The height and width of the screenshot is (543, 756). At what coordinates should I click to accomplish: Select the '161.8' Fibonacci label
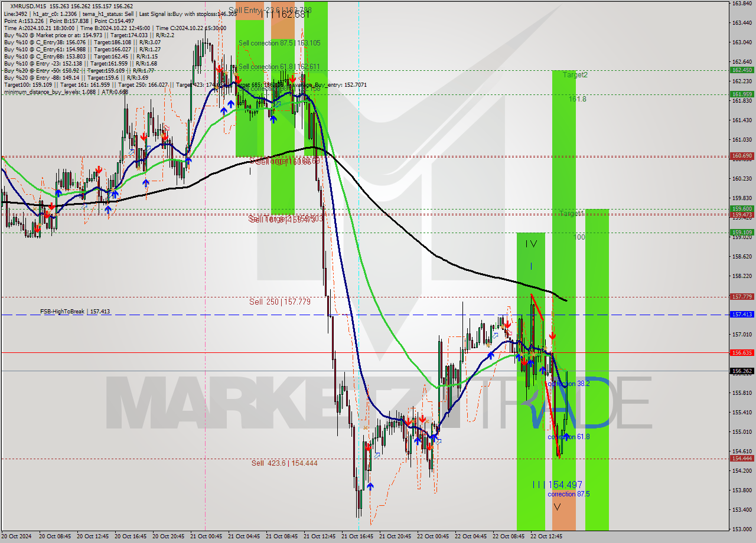click(578, 99)
